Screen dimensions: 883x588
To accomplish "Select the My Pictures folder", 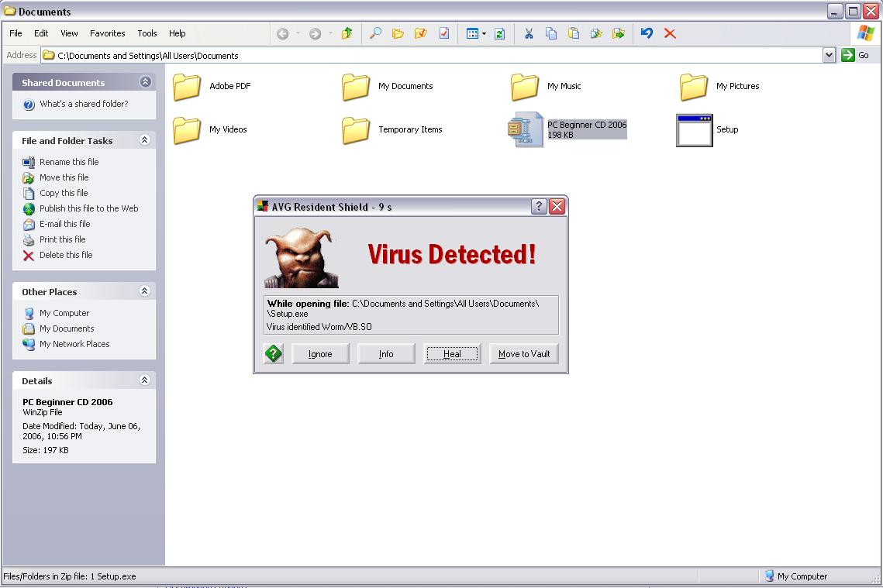I will [x=719, y=87].
